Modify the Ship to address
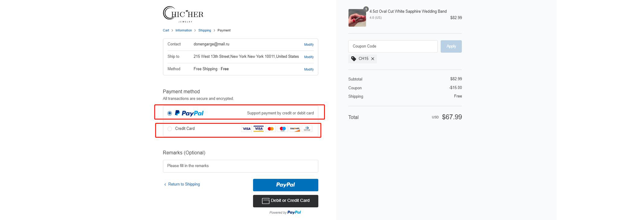This screenshot has height=220, width=644. click(309, 57)
